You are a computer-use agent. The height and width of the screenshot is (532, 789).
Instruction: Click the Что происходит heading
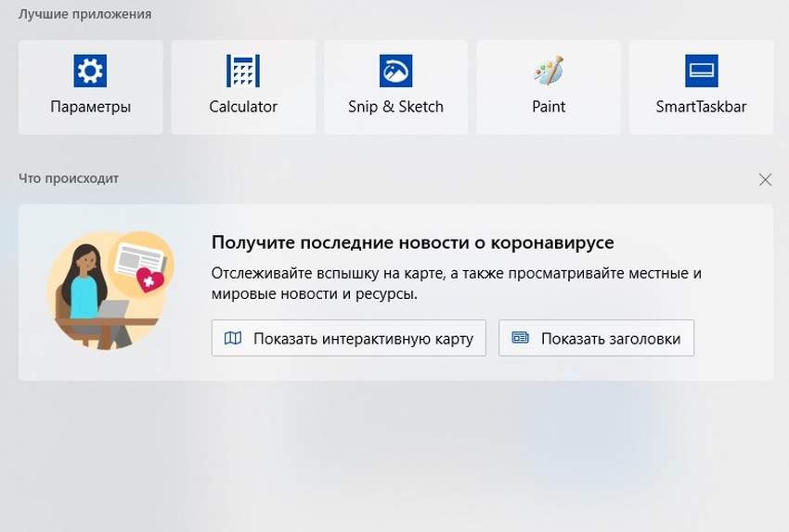click(69, 178)
